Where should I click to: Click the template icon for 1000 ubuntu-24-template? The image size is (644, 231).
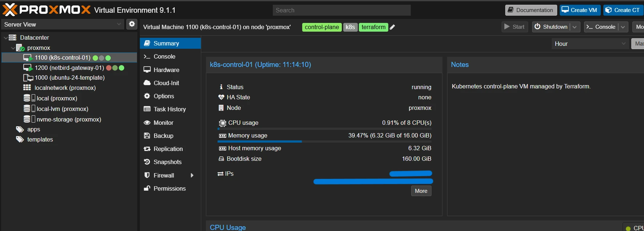tap(28, 77)
